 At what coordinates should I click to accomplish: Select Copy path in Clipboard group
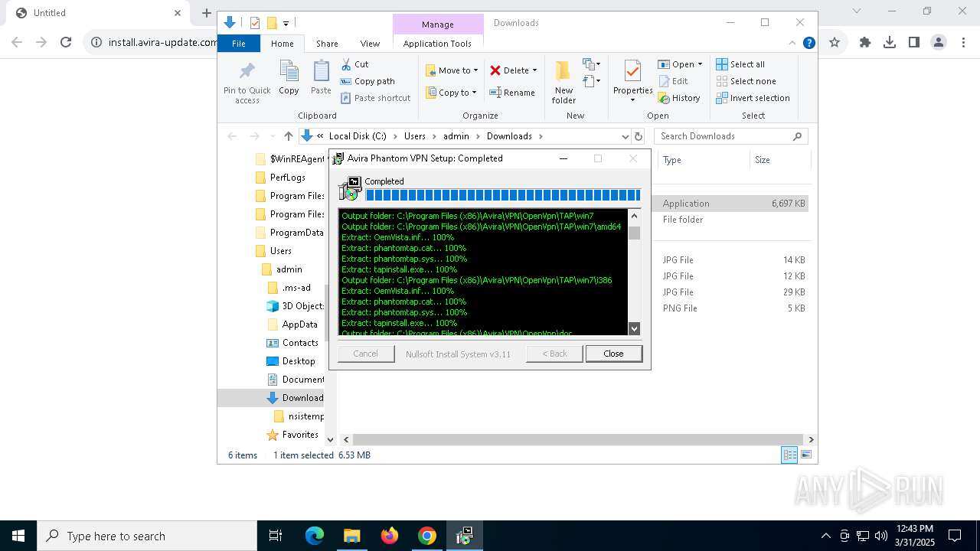coord(367,81)
